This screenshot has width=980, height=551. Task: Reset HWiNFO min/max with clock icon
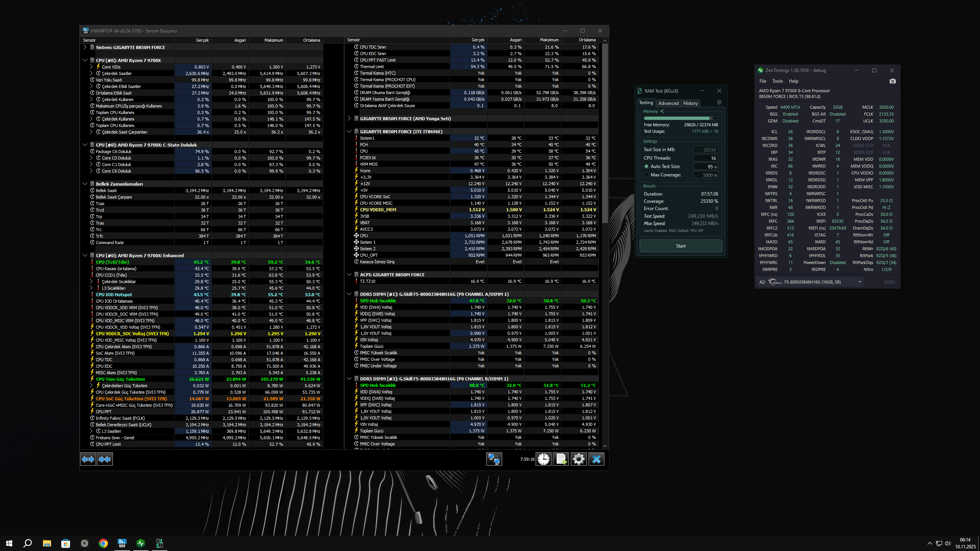pos(543,459)
